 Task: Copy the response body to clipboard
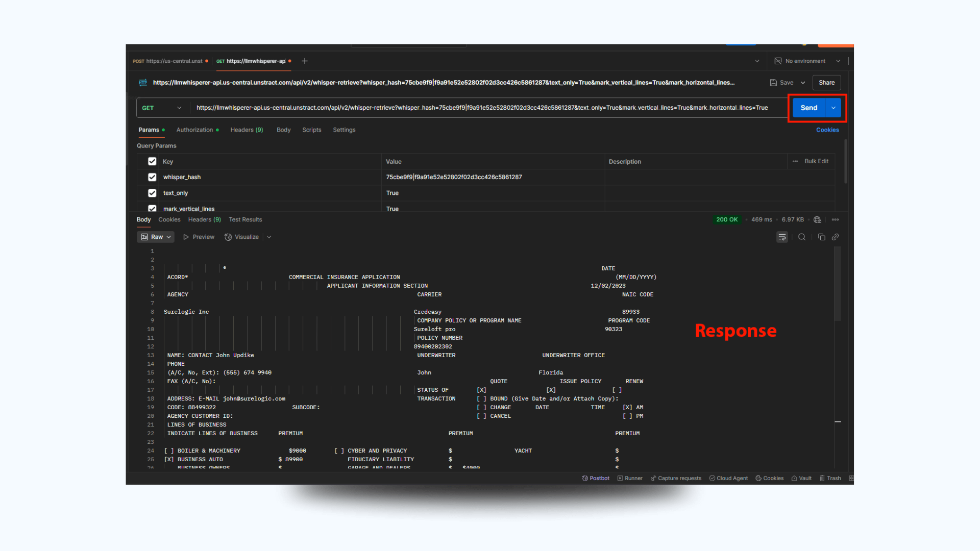(821, 237)
